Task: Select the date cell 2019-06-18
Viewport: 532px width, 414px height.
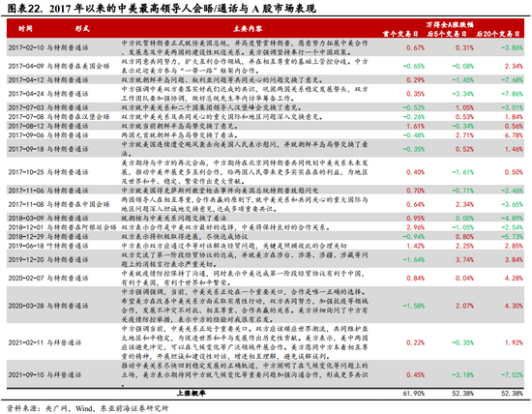Action: 26,246
